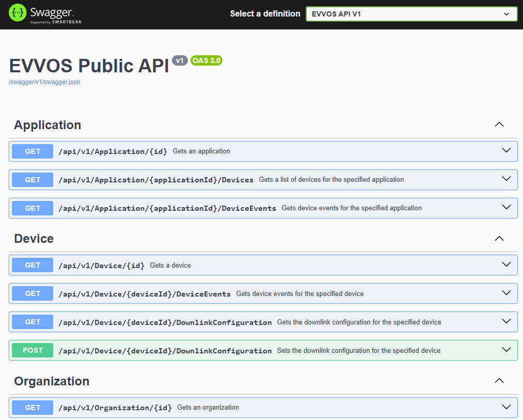The height and width of the screenshot is (420, 523).
Task: Click 'Gets an application' description
Action: (201, 151)
